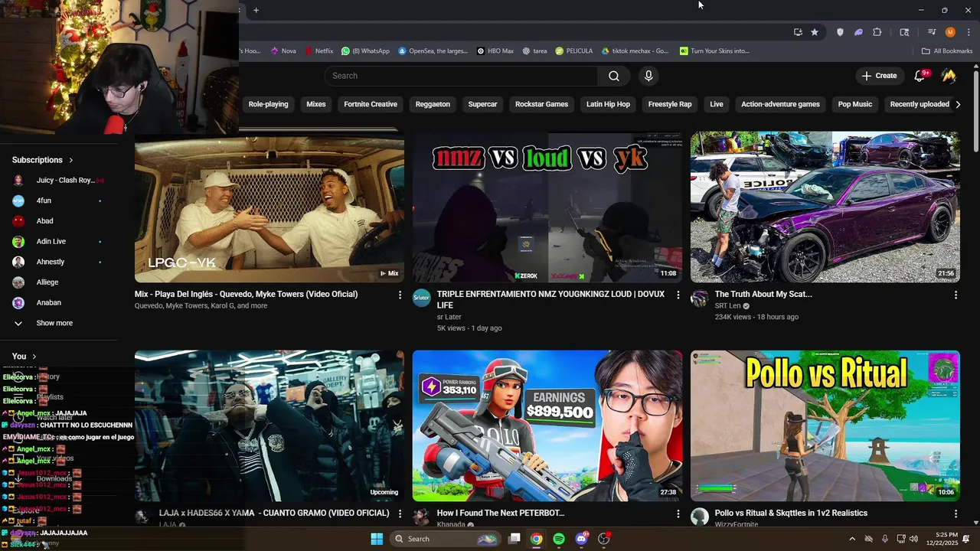
Task: Expand the You section chevron
Action: (34, 357)
